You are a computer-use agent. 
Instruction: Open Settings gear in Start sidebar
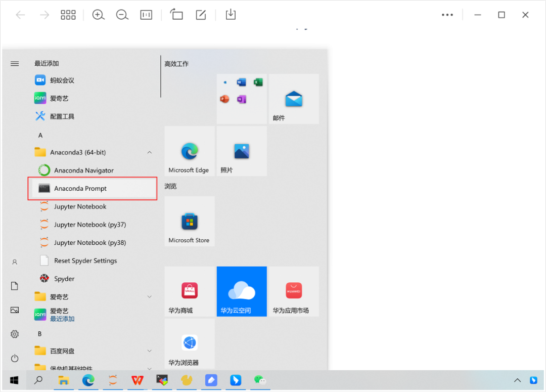[x=15, y=334]
